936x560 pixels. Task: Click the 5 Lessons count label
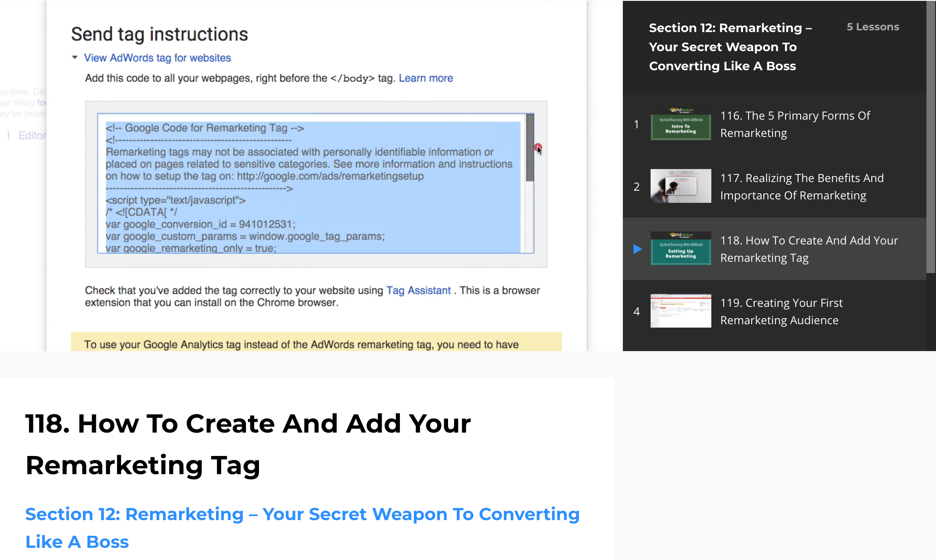click(x=873, y=27)
